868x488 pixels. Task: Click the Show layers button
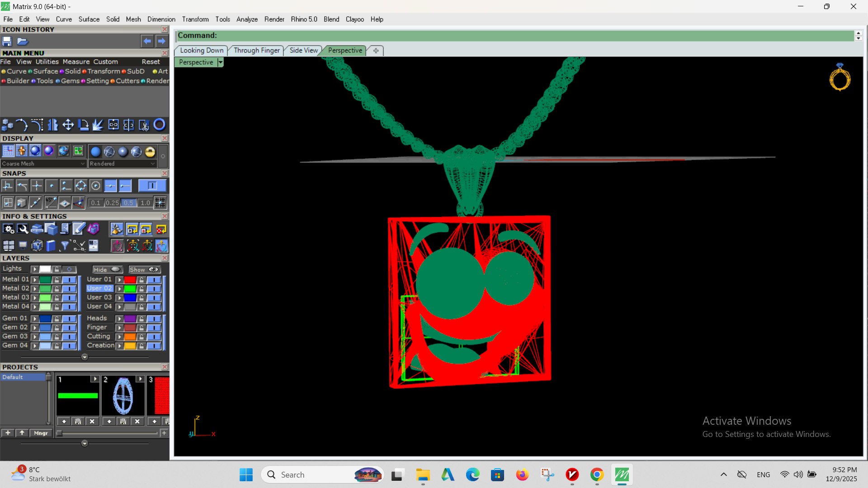[144, 270]
